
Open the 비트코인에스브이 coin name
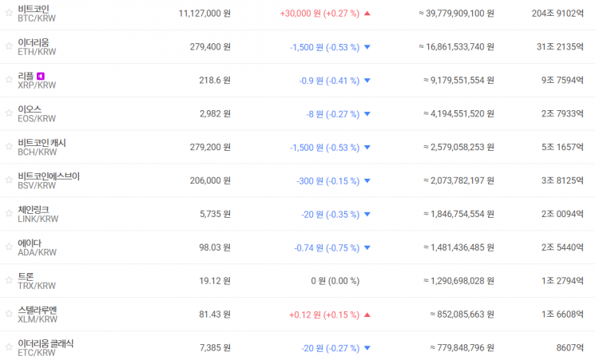[49, 176]
